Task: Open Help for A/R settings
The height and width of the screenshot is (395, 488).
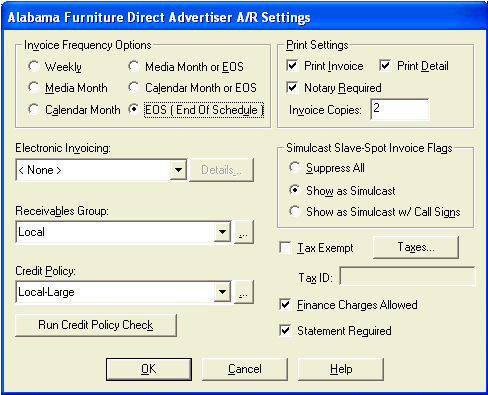Action: [341, 369]
